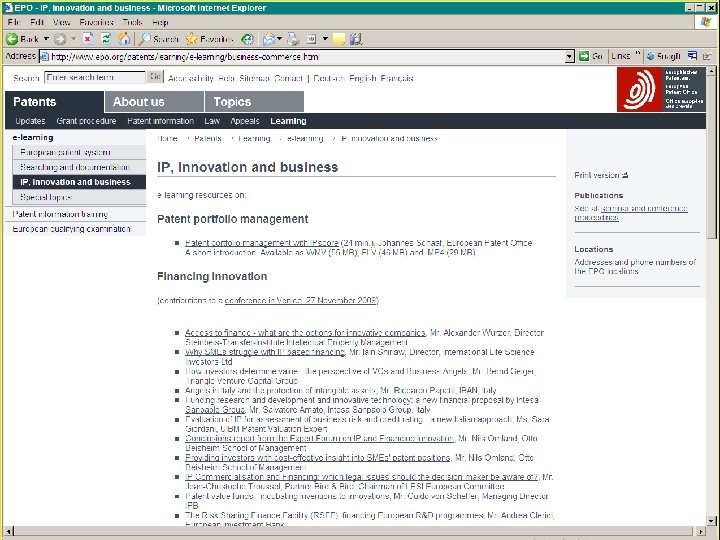
Task: Open the Accessibility link
Action: coord(191,78)
